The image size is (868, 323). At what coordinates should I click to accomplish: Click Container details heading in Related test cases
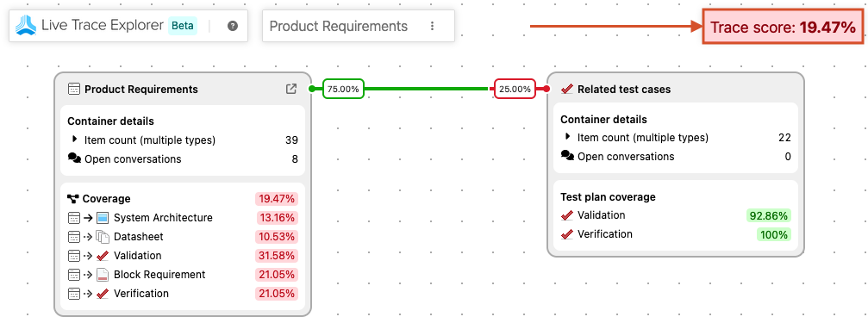point(603,119)
